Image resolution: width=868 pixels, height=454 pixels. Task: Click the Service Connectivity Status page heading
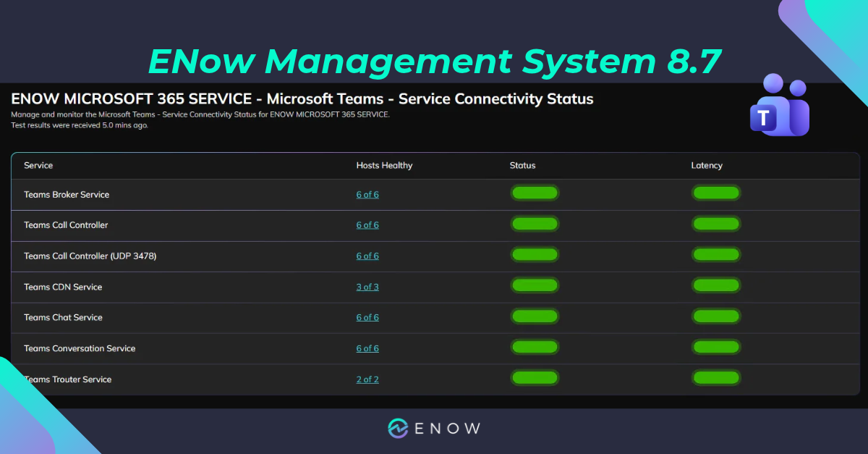[x=302, y=99]
